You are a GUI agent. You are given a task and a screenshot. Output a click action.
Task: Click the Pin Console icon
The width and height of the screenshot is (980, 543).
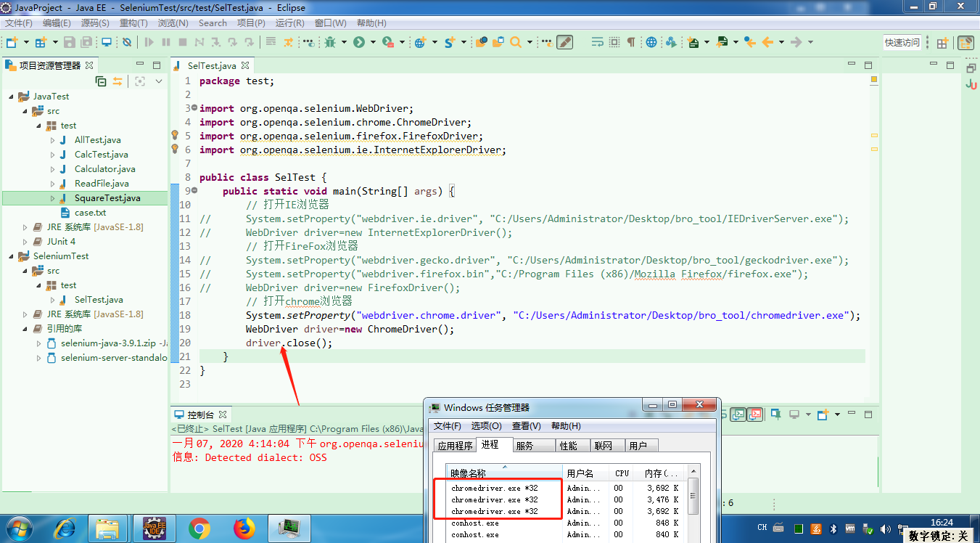(776, 415)
